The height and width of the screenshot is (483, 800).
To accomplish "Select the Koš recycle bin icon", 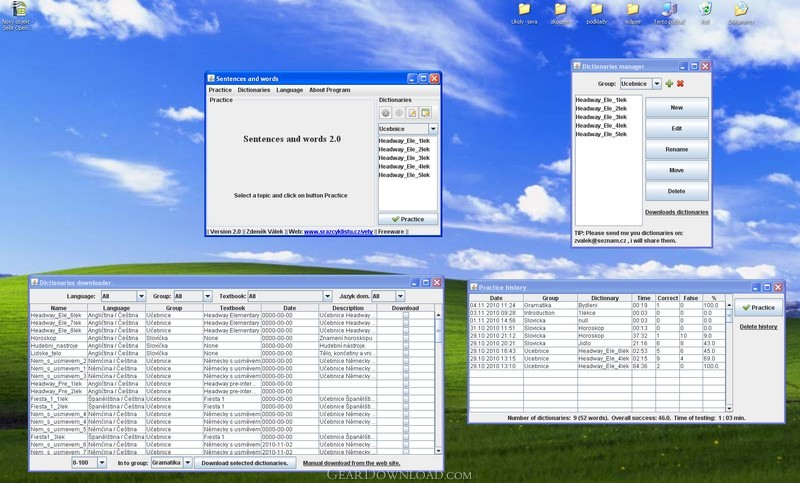I will pyautogui.click(x=705, y=13).
